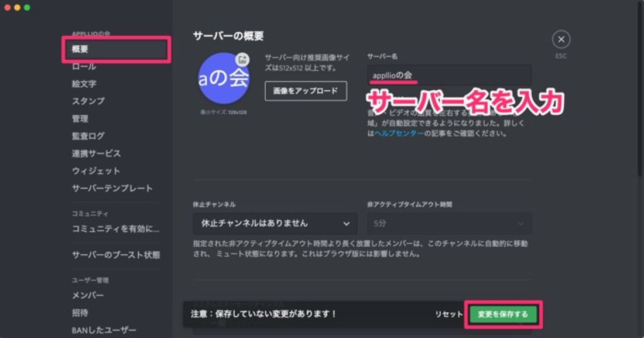Open the 休止チャンネル dropdown
Screen dimensions: 644x338
[x=275, y=223]
